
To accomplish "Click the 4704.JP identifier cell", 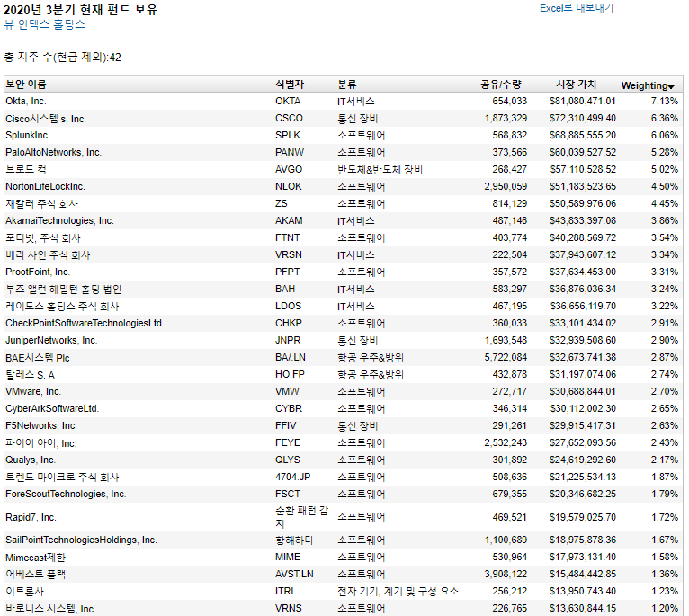I will click(x=292, y=478).
